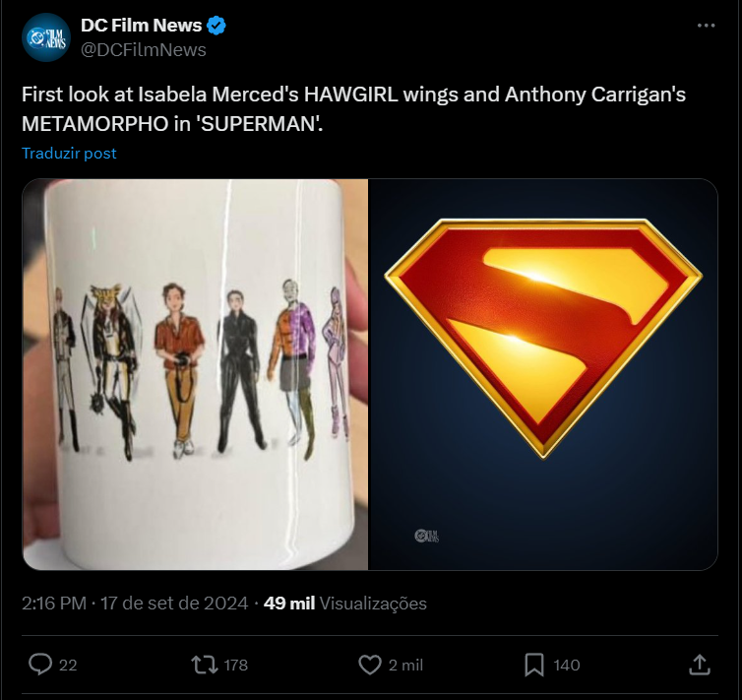The width and height of the screenshot is (742, 700).
Task: Click the 'Traduzir post' link
Action: (69, 154)
